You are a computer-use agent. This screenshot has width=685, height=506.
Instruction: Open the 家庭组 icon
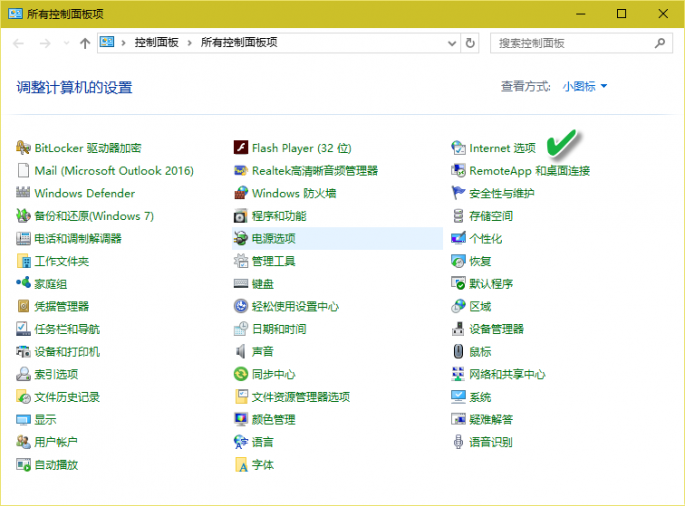pyautogui.click(x=23, y=283)
